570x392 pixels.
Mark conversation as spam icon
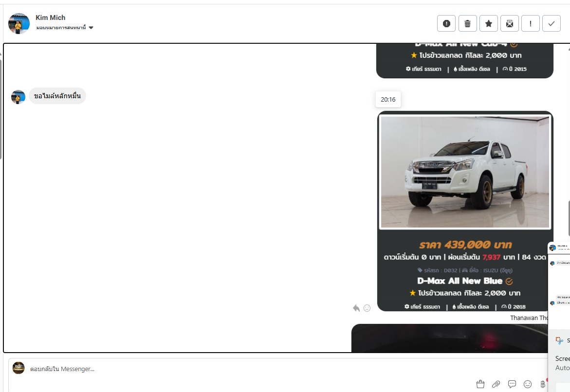pyautogui.click(x=446, y=24)
